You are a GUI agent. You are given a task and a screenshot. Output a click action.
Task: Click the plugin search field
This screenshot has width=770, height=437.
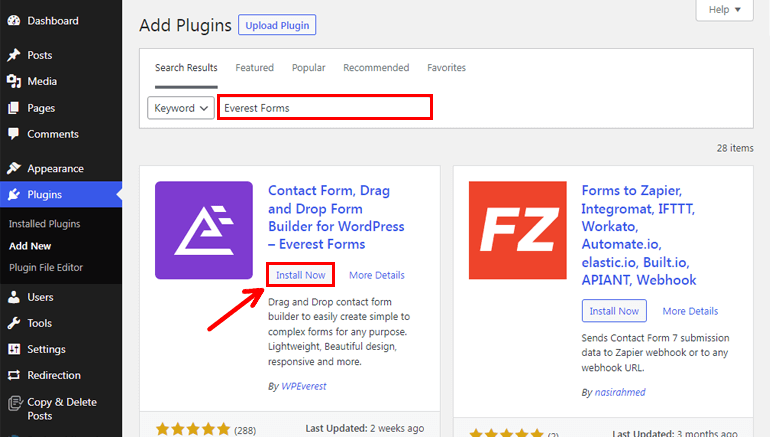(x=325, y=108)
